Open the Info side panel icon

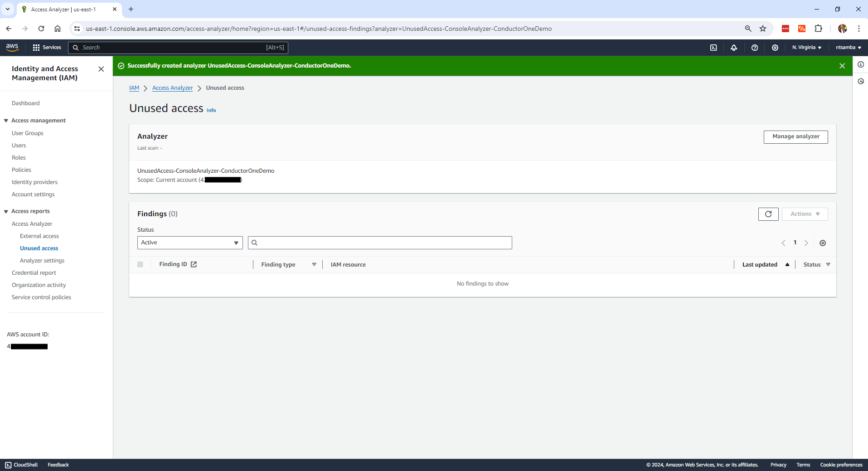[861, 64]
